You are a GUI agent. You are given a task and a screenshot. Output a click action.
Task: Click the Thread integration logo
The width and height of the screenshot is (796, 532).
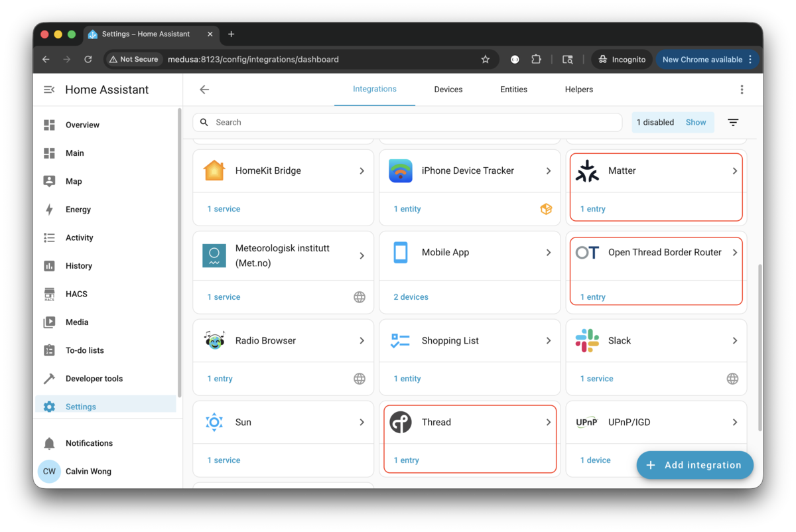pos(401,423)
